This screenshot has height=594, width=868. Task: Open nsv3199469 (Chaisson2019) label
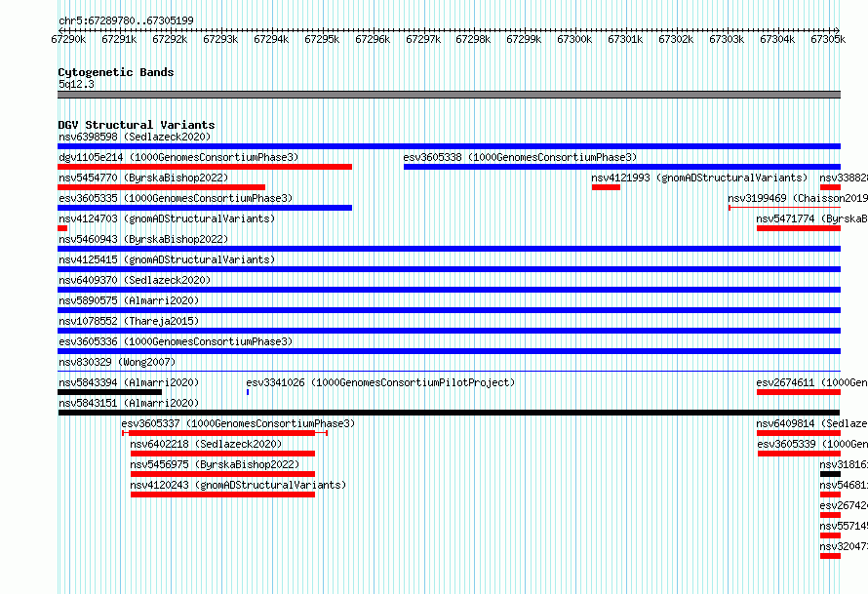coord(798,198)
